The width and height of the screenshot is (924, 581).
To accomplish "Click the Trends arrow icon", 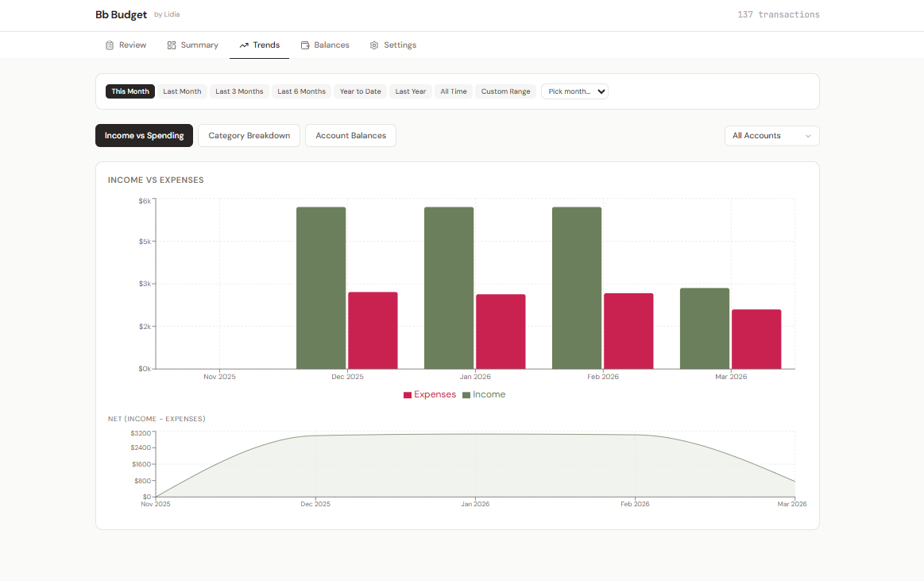I will click(x=244, y=45).
